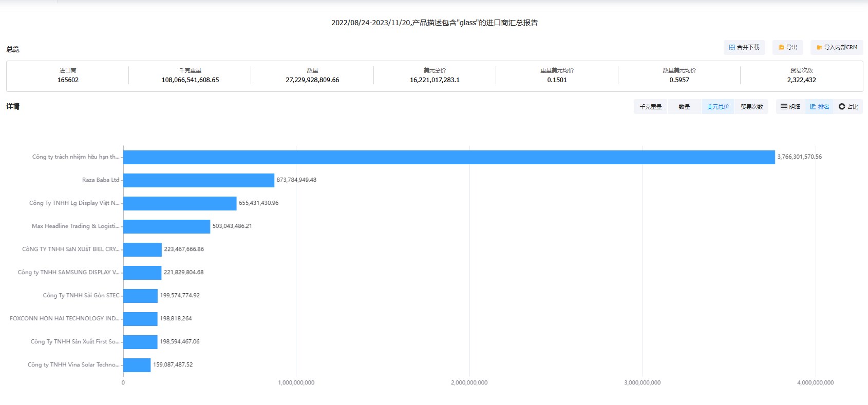Click the report title mentioning "glass"

pos(435,23)
